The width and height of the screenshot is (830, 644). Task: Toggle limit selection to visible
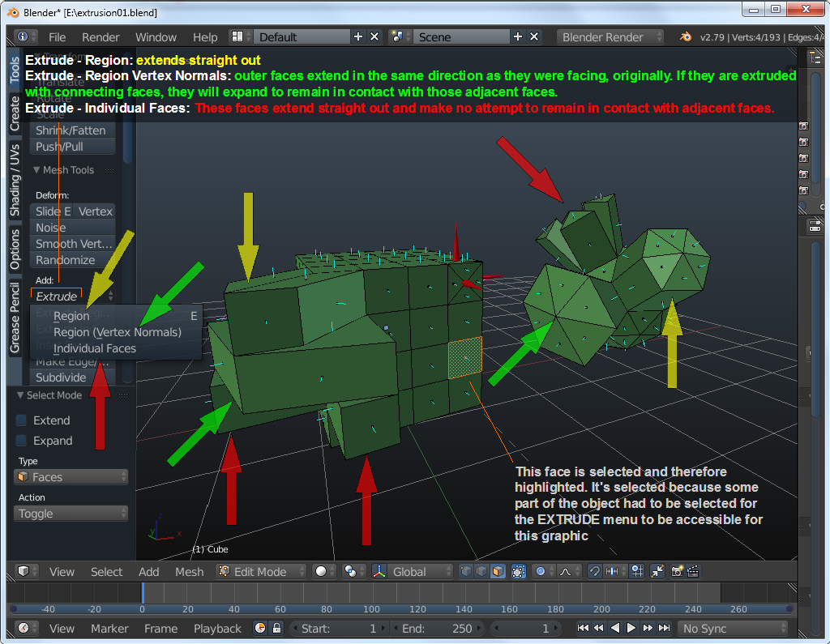[519, 571]
